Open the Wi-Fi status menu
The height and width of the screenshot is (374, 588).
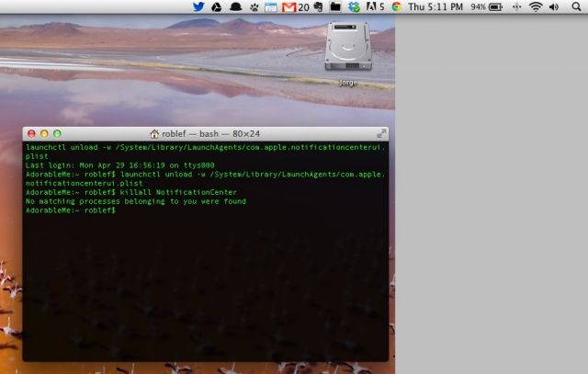click(x=536, y=6)
